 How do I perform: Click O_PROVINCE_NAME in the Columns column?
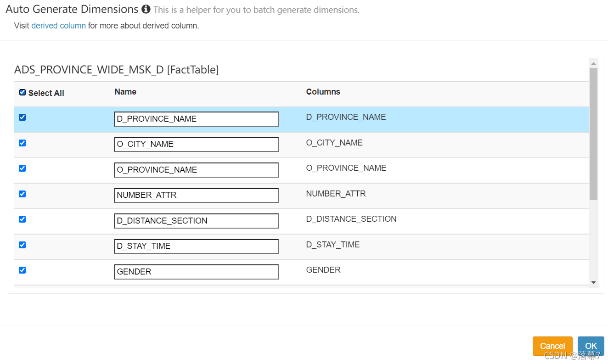click(x=346, y=168)
